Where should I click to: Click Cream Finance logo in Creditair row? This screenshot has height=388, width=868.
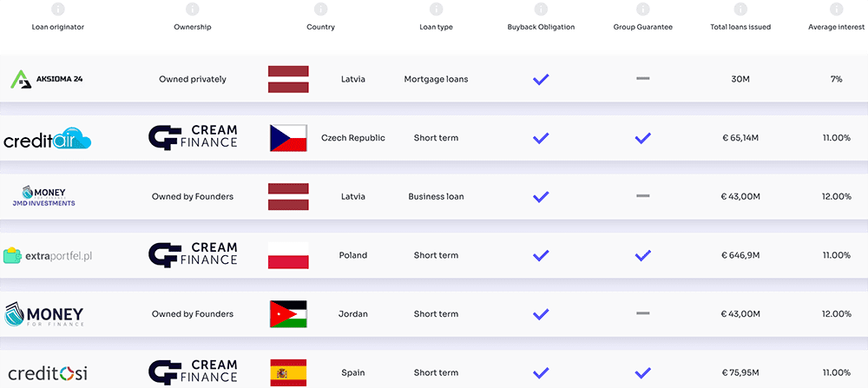[x=193, y=138]
